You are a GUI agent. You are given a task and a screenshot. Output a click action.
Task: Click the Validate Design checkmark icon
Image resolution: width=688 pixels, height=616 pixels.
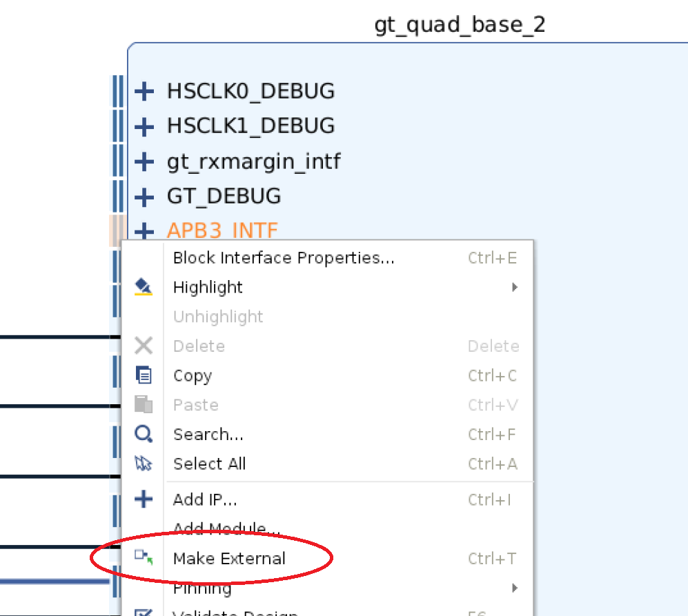click(143, 612)
